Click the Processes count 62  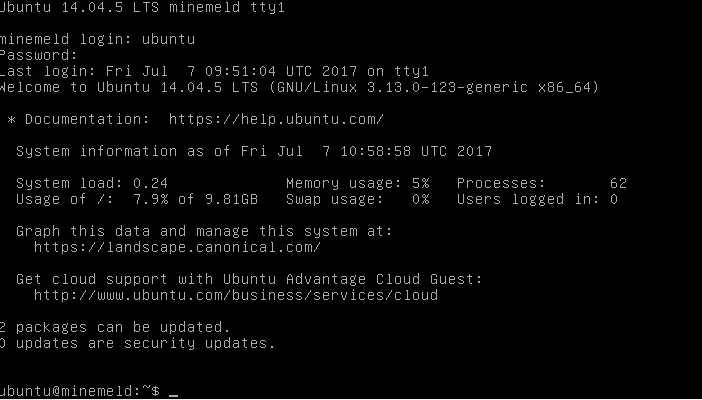617,183
